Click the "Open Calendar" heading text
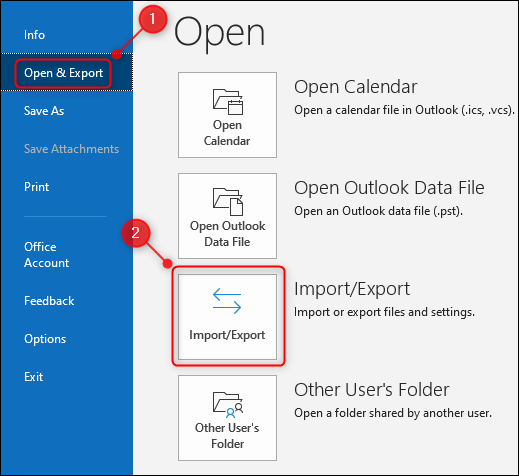The image size is (519, 476). pyautogui.click(x=356, y=87)
